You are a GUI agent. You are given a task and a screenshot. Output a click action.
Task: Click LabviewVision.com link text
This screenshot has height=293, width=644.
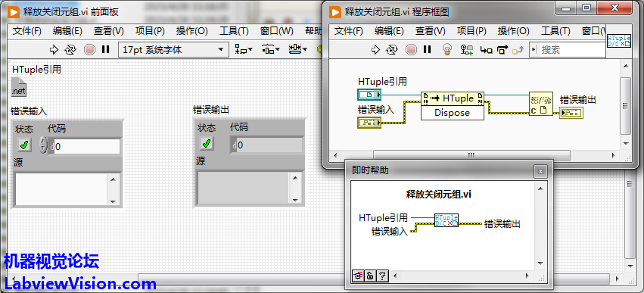[x=80, y=284]
